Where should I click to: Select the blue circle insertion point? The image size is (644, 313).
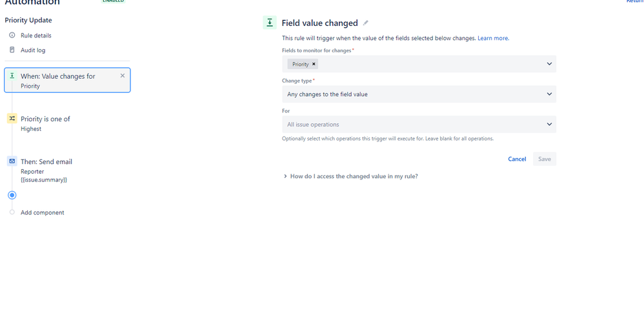click(12, 195)
